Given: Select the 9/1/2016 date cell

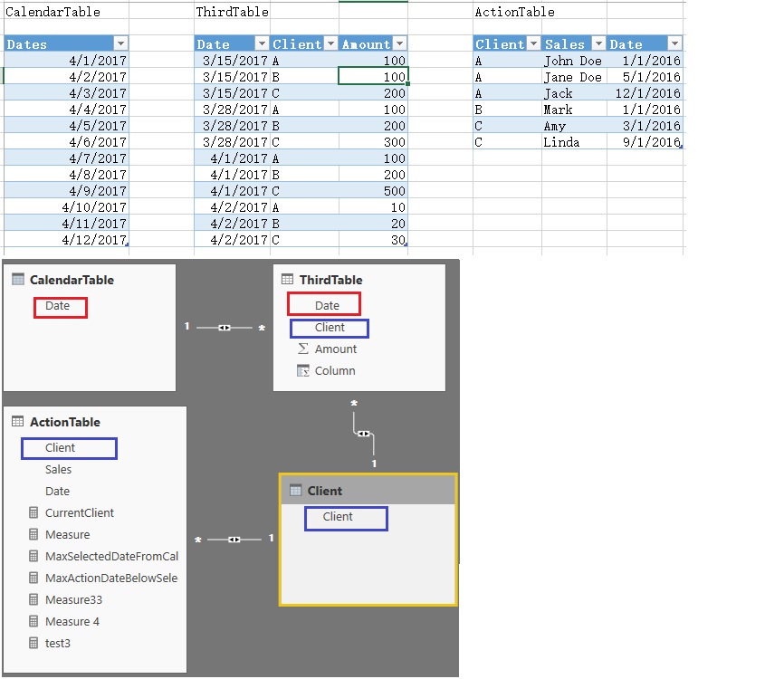Looking at the screenshot, I should pos(645,141).
